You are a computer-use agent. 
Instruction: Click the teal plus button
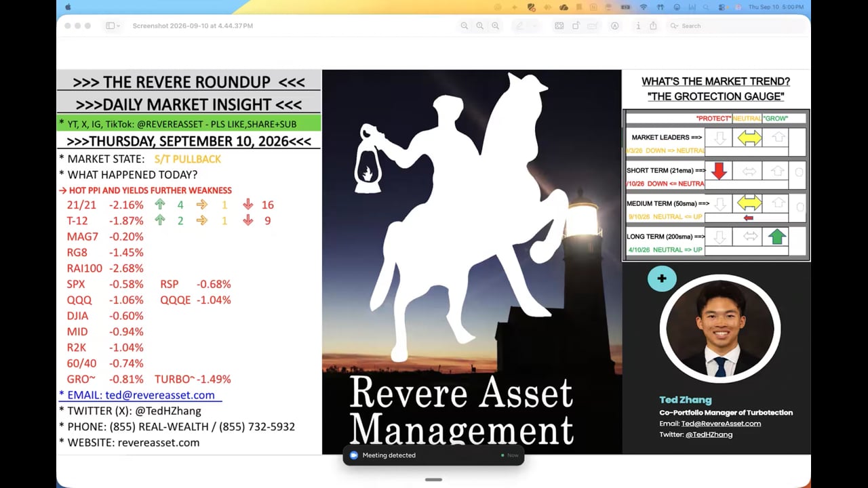[662, 279]
